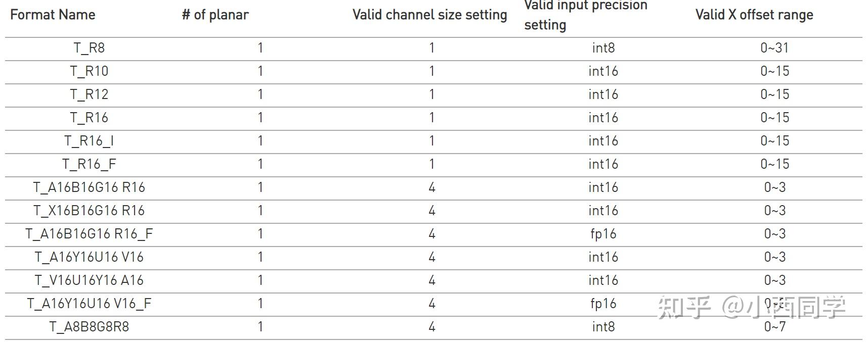Click the T_R16_I format name cell
This screenshot has width=868, height=342.
point(89,141)
